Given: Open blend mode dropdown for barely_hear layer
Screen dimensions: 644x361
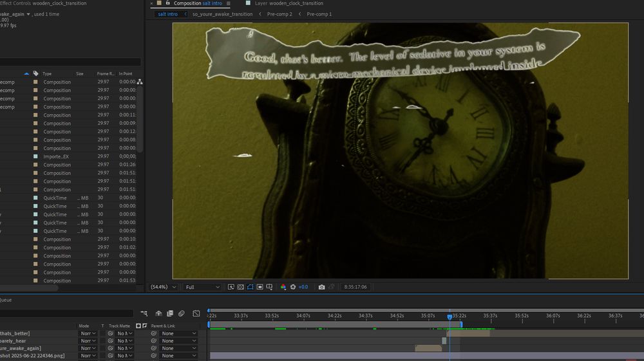Looking at the screenshot, I should (88, 341).
